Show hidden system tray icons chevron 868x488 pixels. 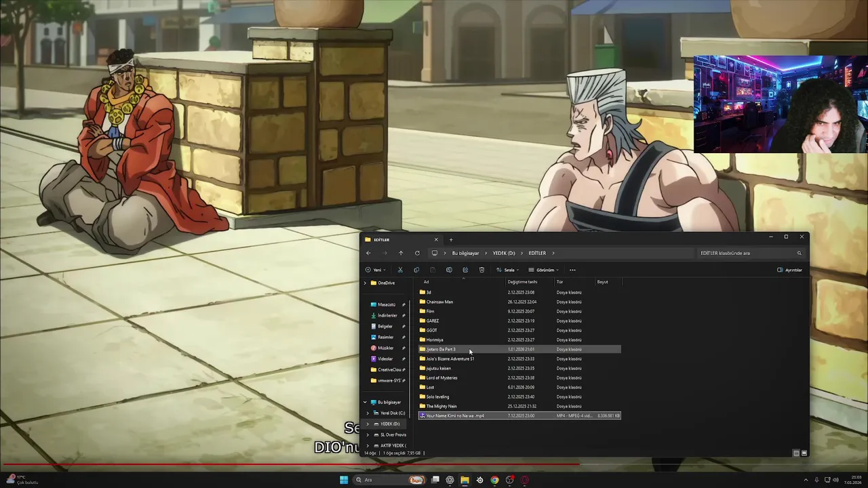(x=806, y=480)
